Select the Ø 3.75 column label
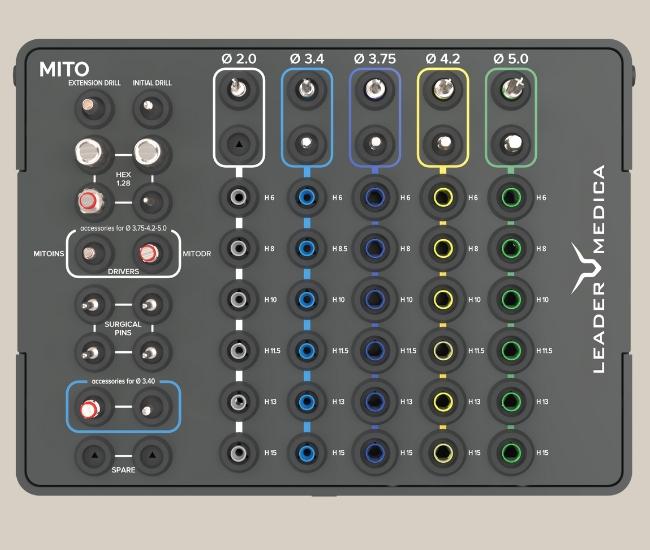The width and height of the screenshot is (650, 550). (373, 57)
